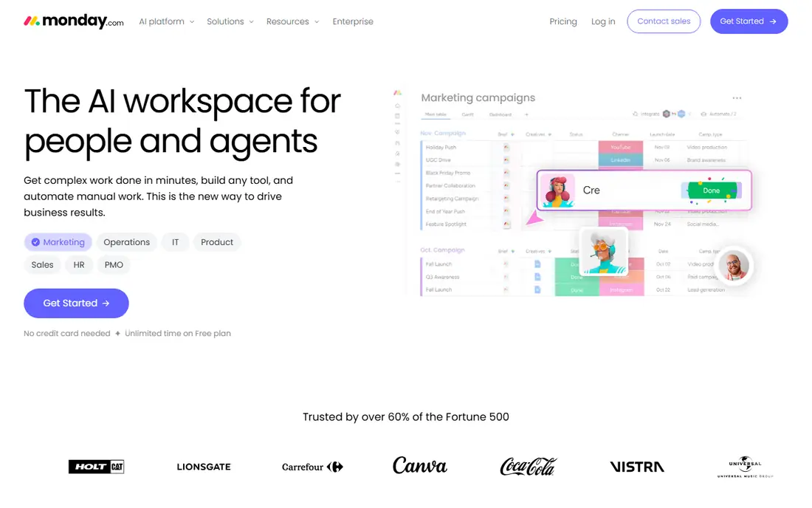Open the brief file icon in UGC Drive row

click(x=506, y=160)
